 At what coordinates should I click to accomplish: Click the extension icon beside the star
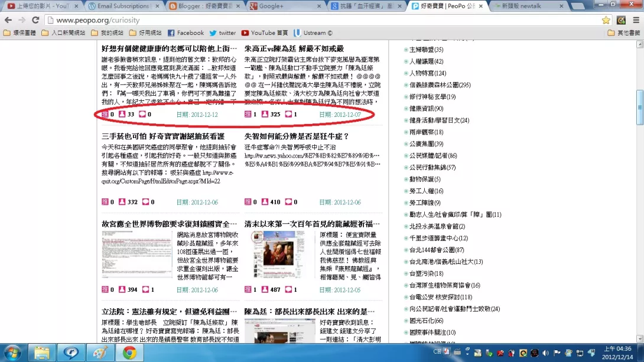[x=621, y=20]
